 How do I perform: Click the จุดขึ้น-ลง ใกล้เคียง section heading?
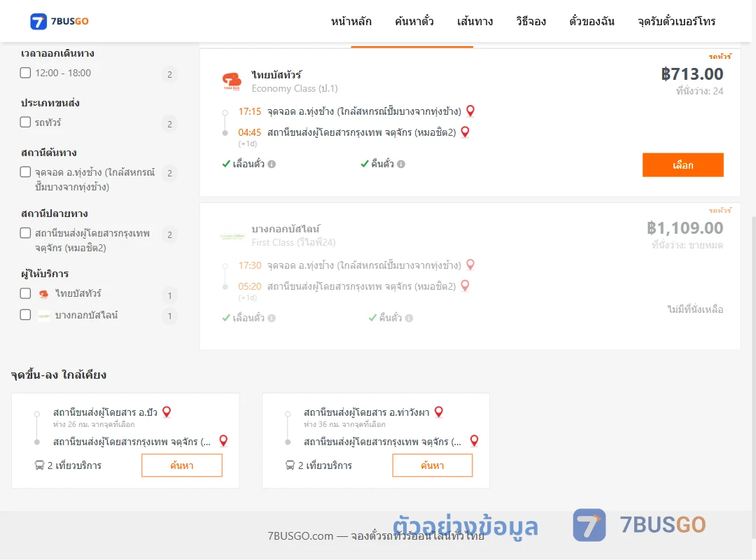(x=59, y=374)
